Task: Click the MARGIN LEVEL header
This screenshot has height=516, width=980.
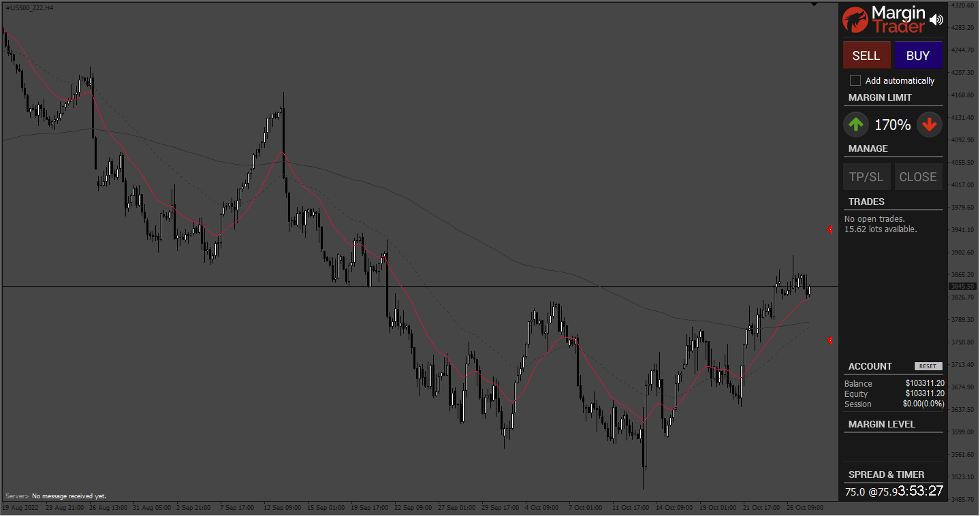Action: point(882,424)
